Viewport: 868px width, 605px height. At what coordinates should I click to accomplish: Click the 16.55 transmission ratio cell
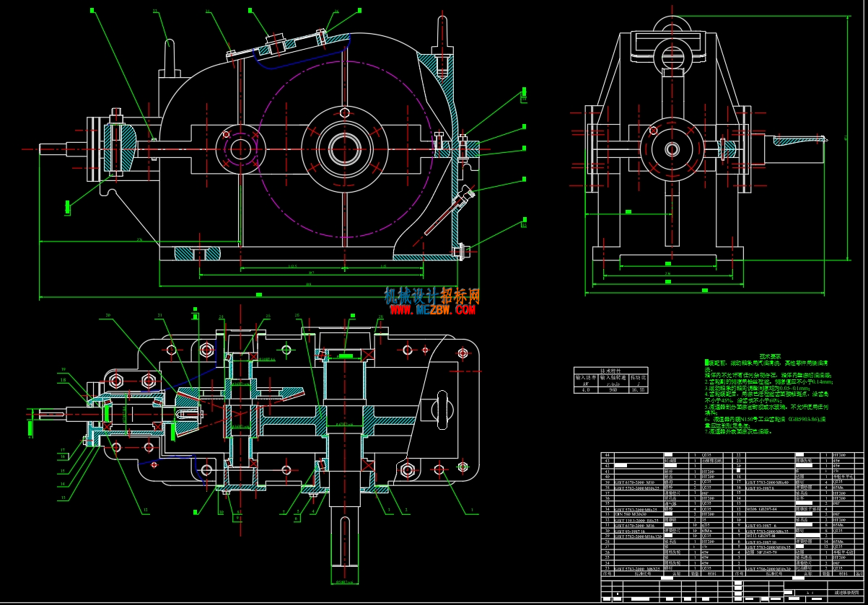[639, 389]
